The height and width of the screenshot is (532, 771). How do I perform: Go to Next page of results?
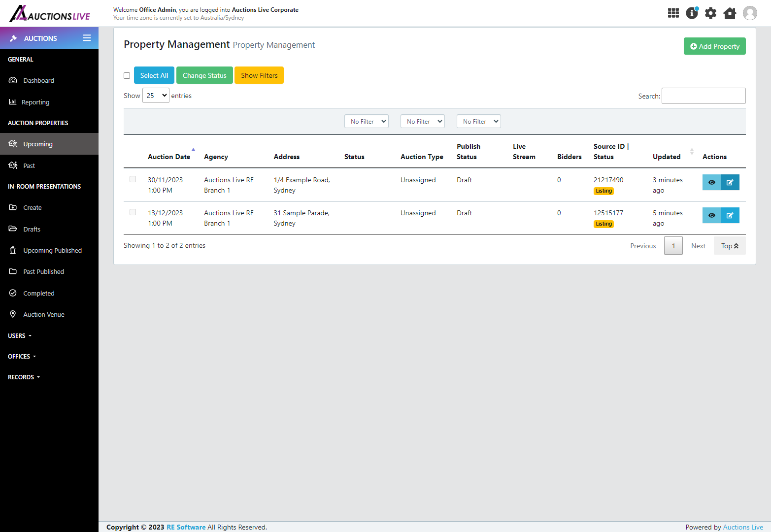698,246
